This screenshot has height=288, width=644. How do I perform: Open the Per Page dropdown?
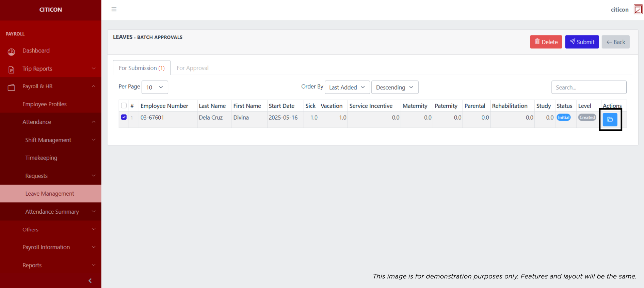pos(155,87)
